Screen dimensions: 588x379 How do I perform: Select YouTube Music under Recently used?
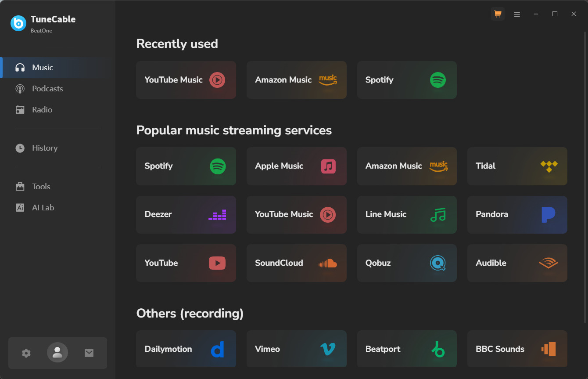point(186,80)
